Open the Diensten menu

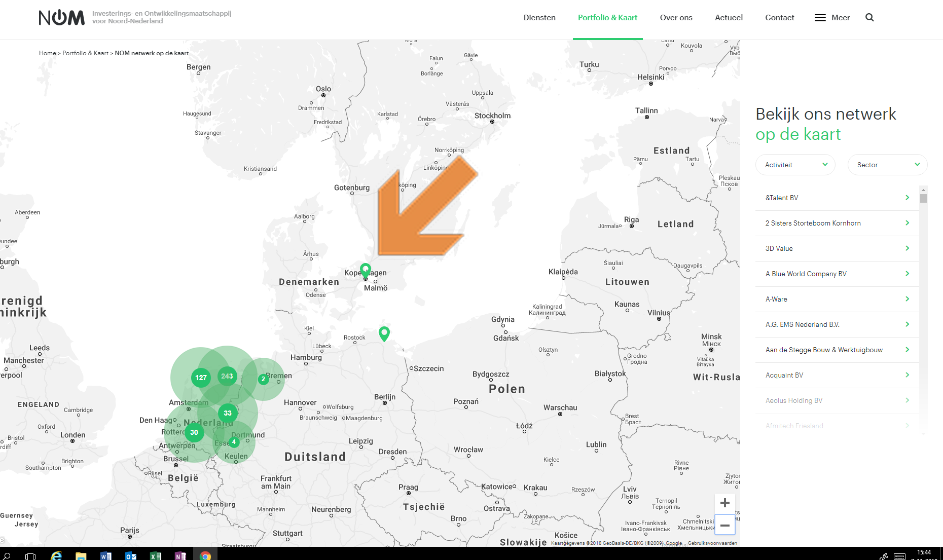click(x=539, y=18)
